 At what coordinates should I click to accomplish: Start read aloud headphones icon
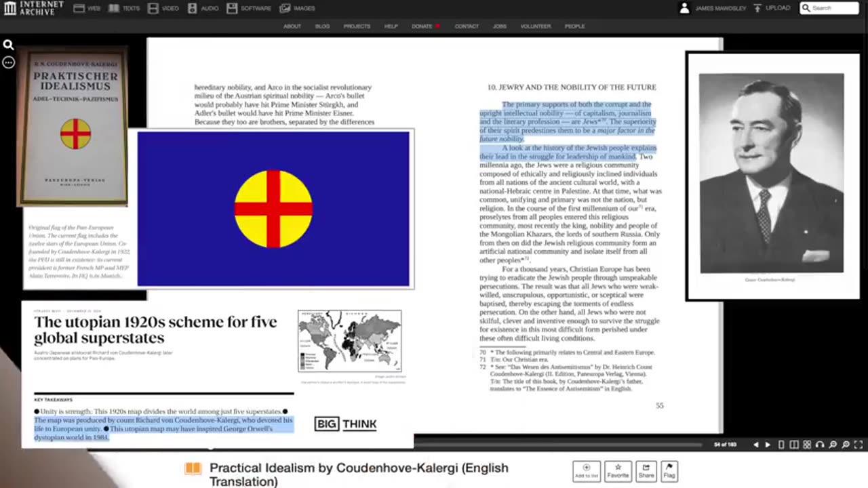(820, 445)
